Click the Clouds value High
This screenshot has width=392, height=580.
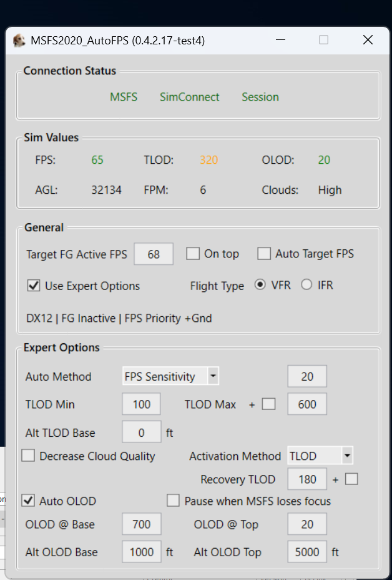[x=330, y=190]
